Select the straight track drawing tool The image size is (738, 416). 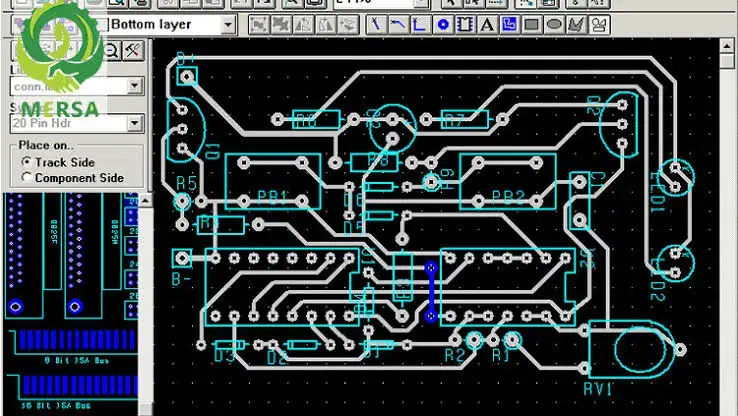(373, 23)
